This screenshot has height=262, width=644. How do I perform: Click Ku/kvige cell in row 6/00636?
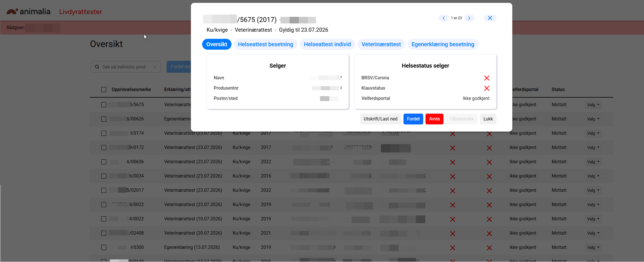coord(241,162)
